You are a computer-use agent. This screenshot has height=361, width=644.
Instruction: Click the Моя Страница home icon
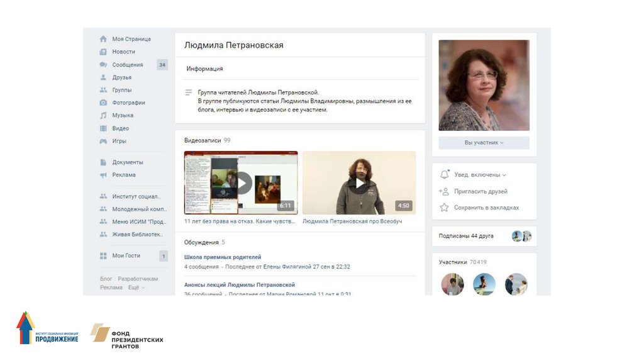(103, 39)
